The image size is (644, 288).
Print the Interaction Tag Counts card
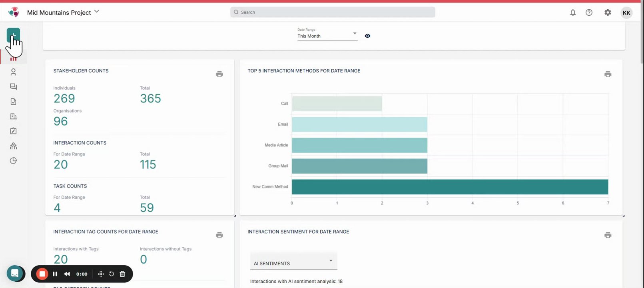coord(219,235)
